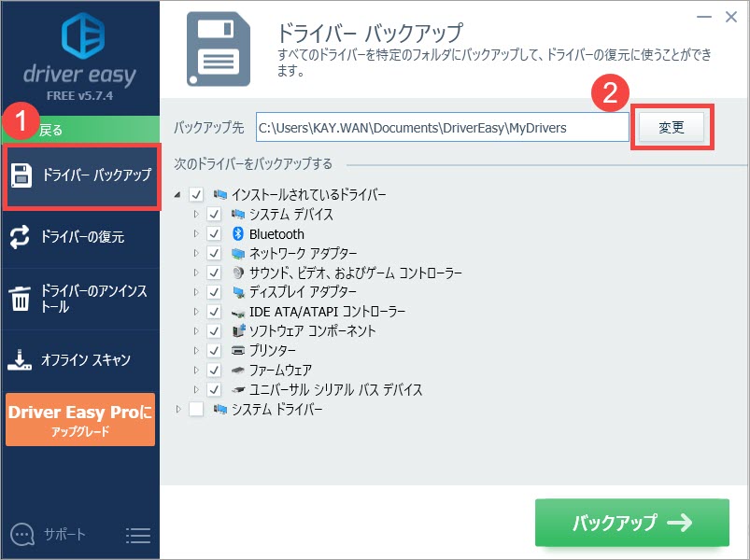750x560 pixels.
Task: Uncheck the サウンド、ビデオ、およびゲーム コントローラー checkbox
Action: click(x=214, y=273)
